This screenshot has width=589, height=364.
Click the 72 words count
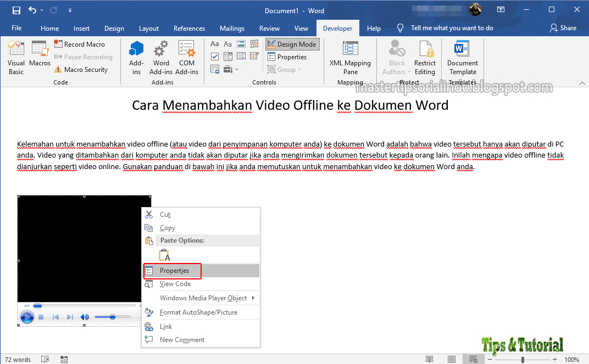click(18, 360)
